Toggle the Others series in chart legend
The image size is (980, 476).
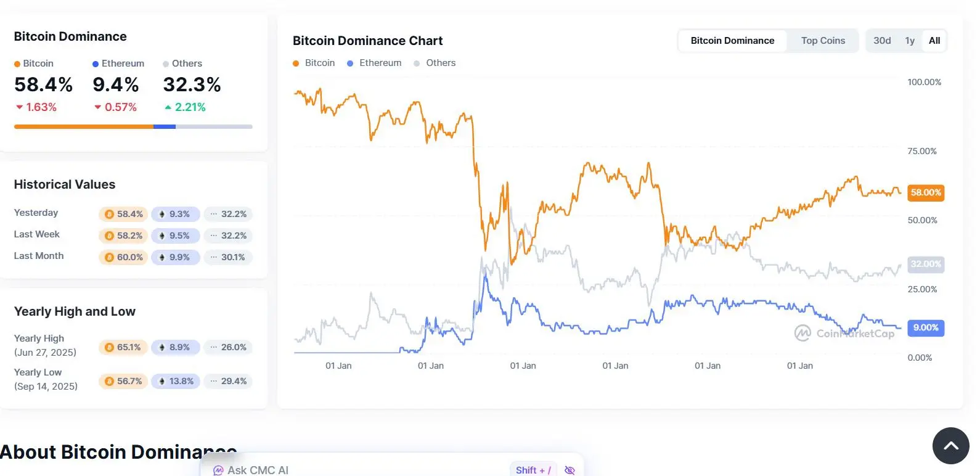(435, 63)
